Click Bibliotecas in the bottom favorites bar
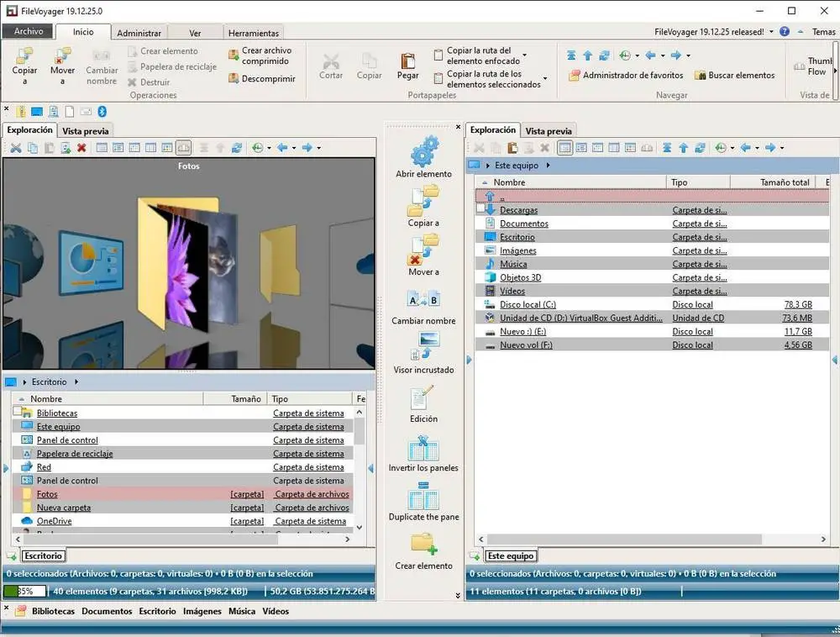Viewport: 840px width, 637px height. point(53,611)
